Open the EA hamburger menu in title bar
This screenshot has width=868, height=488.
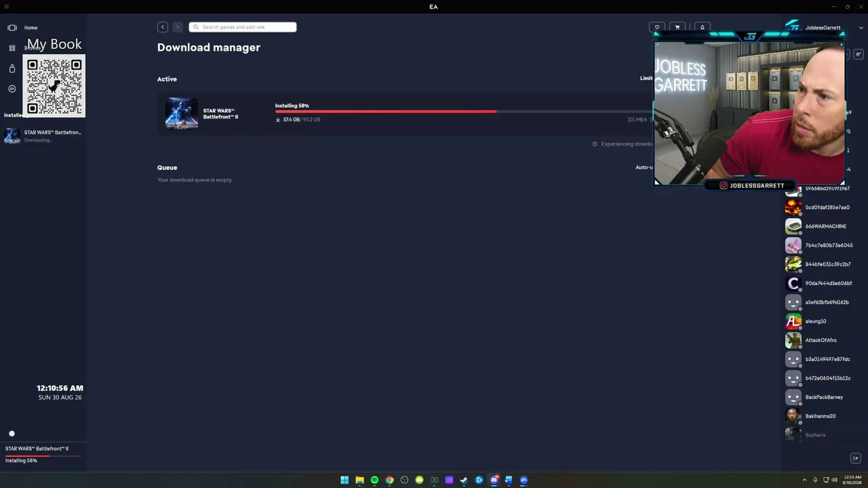pos(6,7)
